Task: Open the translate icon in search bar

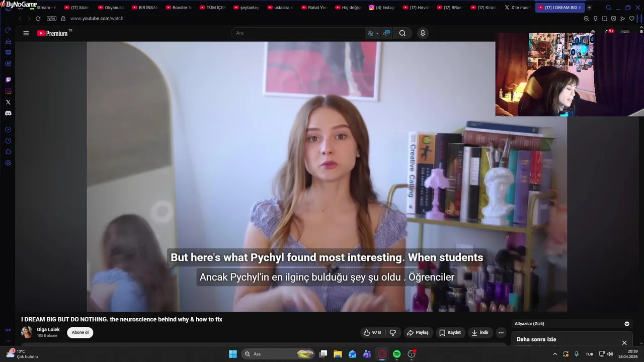Action: tap(370, 33)
